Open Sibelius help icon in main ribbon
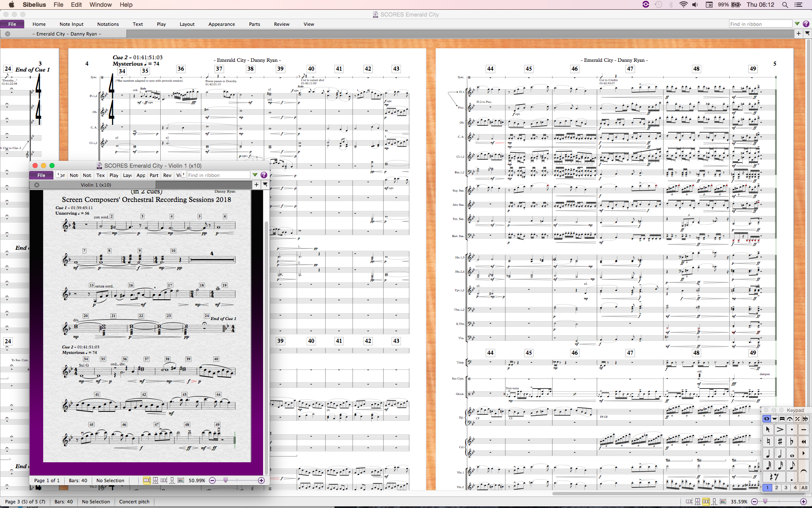Screen dimensions: 812x508 806,24
